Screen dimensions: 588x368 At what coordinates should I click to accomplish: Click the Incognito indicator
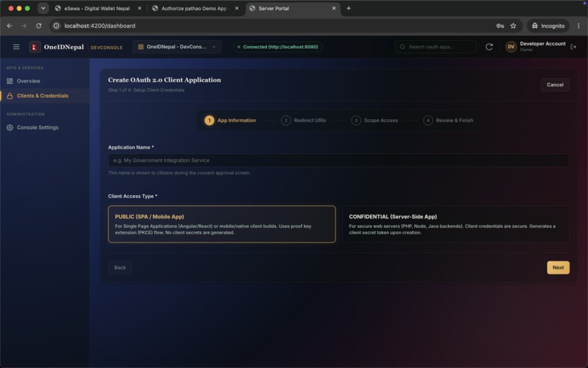[x=549, y=26]
